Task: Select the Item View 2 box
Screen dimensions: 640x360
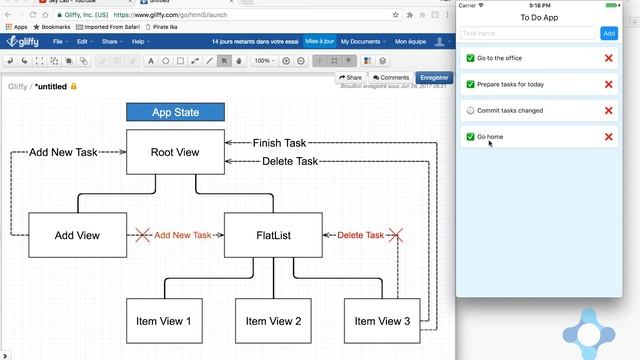Action: 273,321
